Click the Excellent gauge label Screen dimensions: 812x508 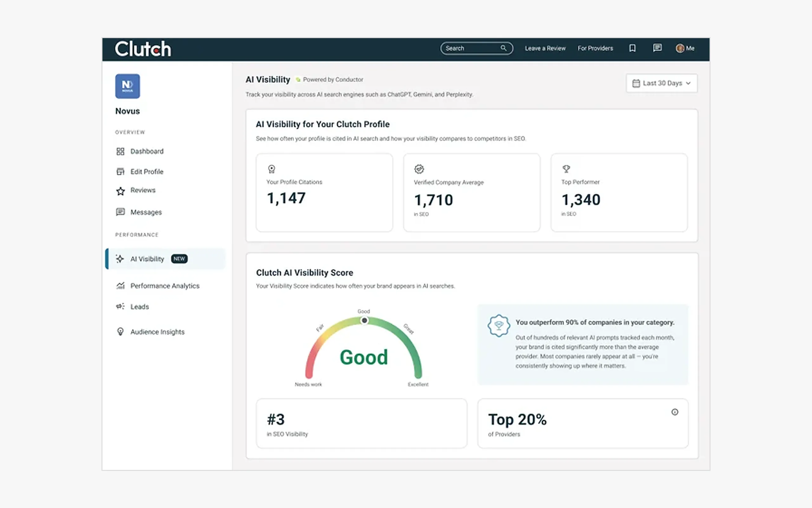[418, 384]
